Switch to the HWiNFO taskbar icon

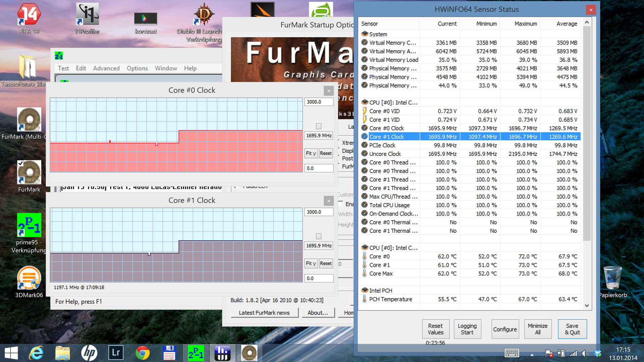[x=222, y=353]
